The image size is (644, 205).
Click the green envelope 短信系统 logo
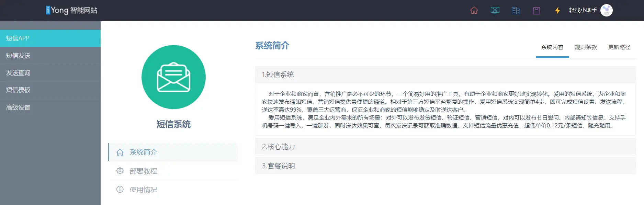[x=173, y=77]
